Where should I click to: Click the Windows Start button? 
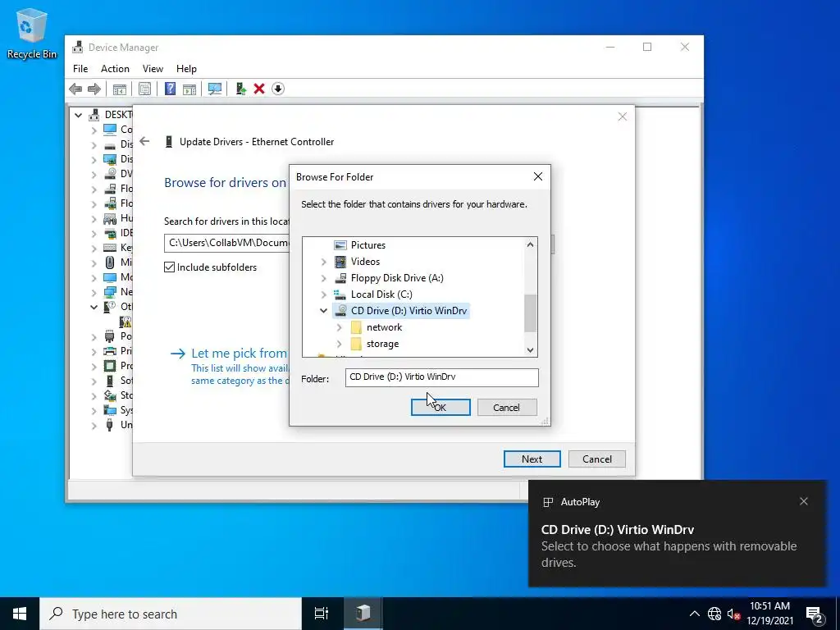pos(20,614)
